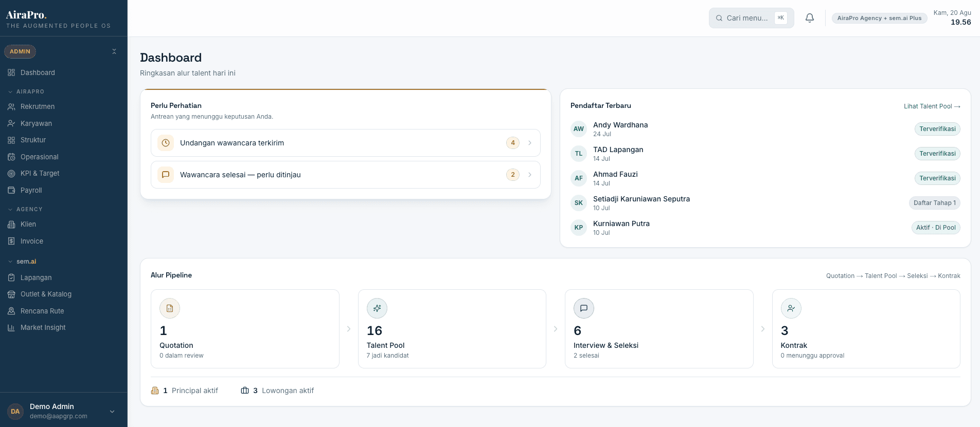This screenshot has height=427, width=980.
Task: Click the demo@aapgrp.com email text
Action: click(59, 416)
